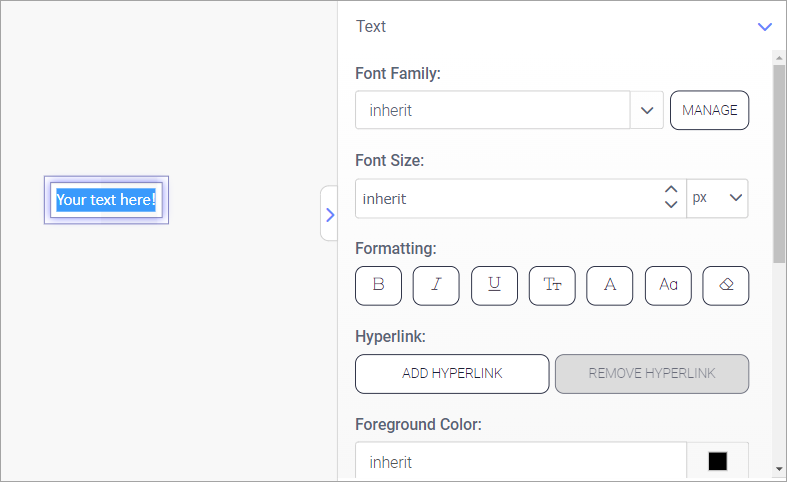
Task: Click the Foreground Color inherit input field
Action: click(520, 462)
